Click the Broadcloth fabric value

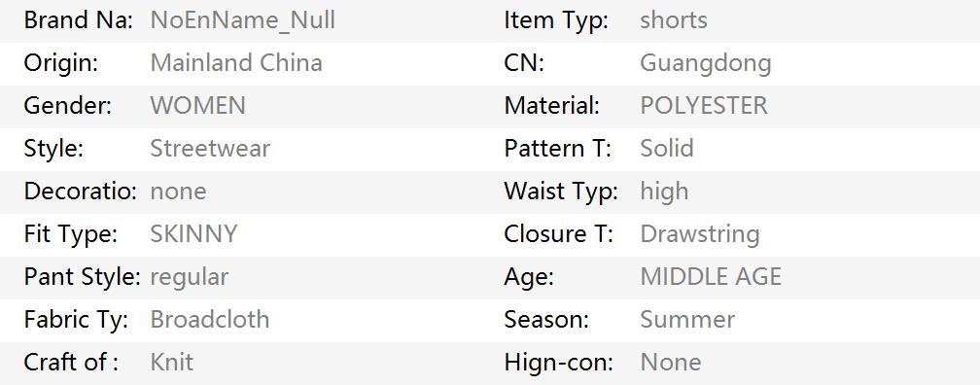tap(210, 319)
